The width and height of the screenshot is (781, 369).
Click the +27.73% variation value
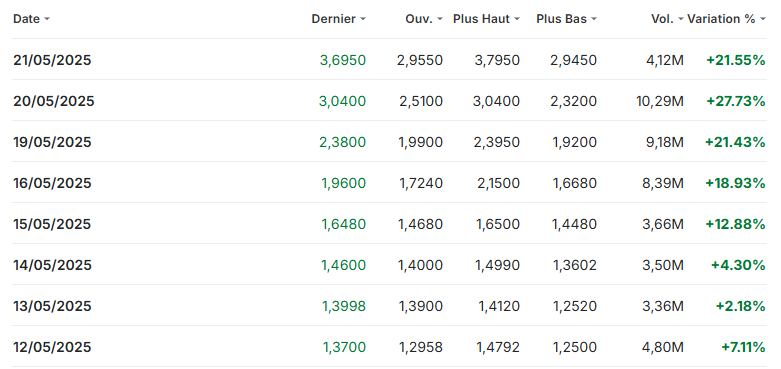pos(736,101)
